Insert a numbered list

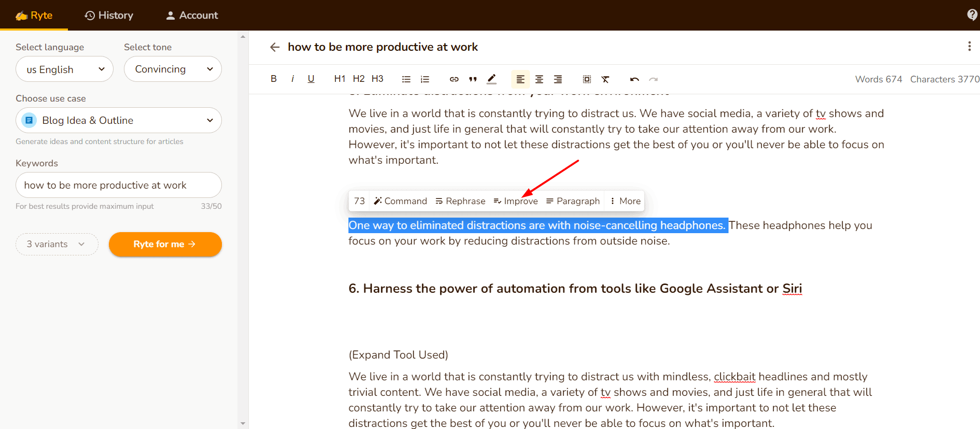425,79
